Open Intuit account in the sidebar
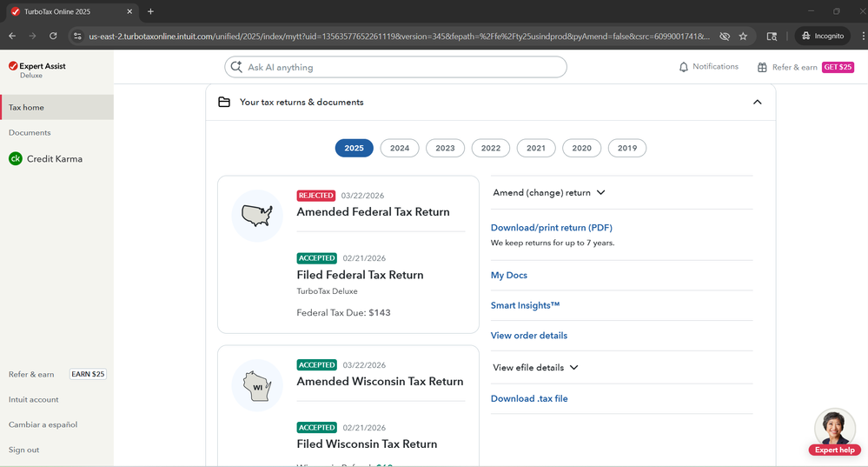The image size is (868, 467). (33, 399)
